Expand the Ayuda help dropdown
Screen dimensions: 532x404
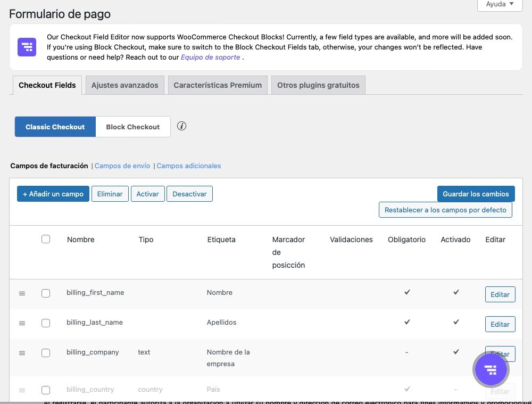point(500,4)
